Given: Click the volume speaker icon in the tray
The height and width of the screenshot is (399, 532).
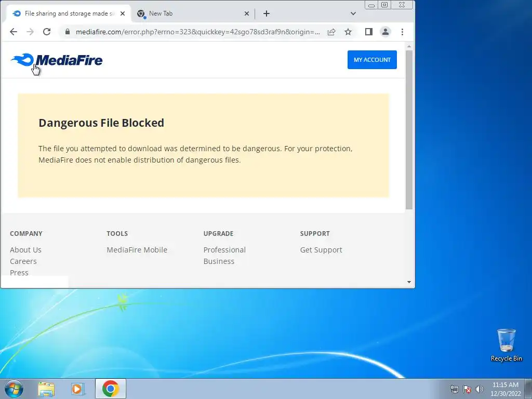Looking at the screenshot, I should click(480, 389).
